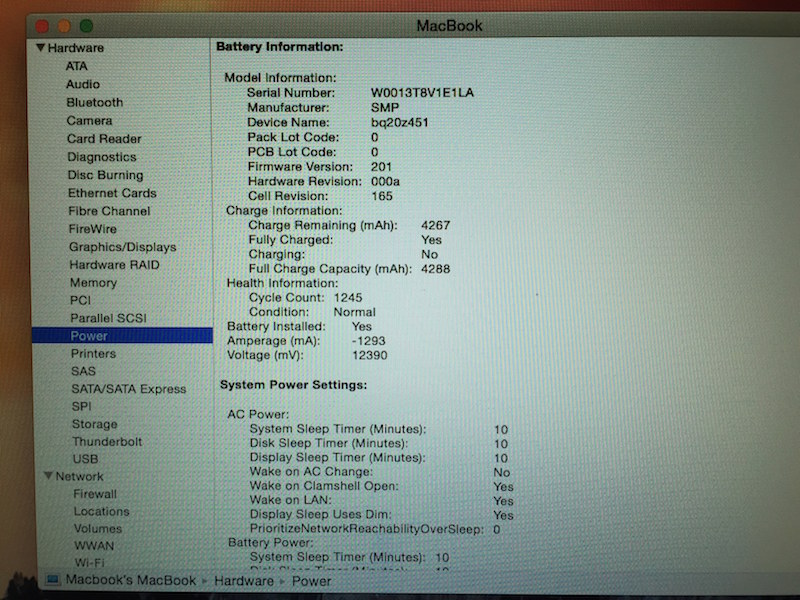This screenshot has width=800, height=600.
Task: Click Charge Remaining value 4267
Action: click(436, 225)
